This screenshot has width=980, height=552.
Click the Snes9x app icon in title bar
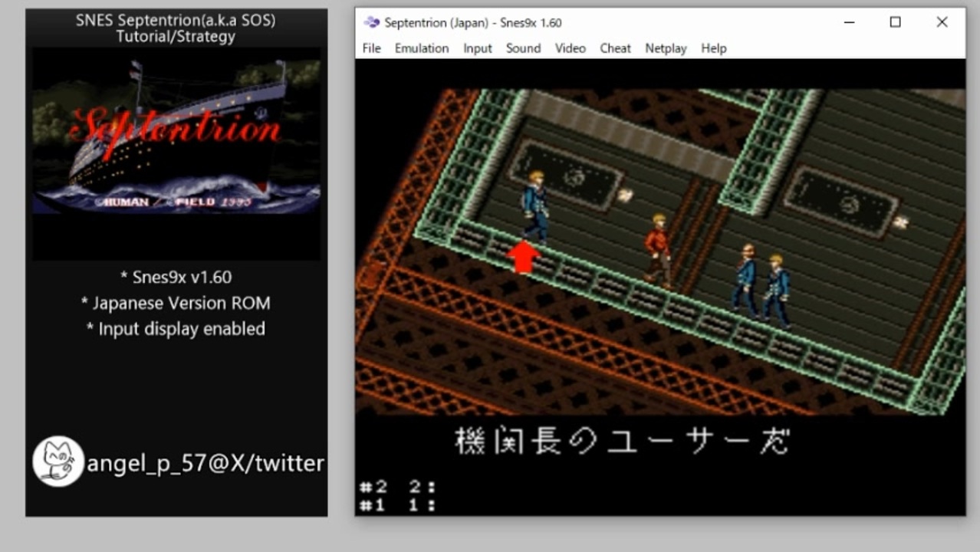click(372, 22)
